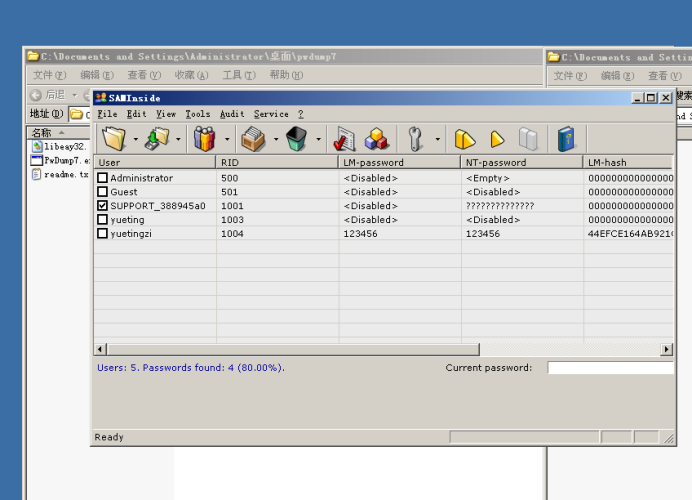Open the SAMInside folder import icon
This screenshot has height=500, width=692.
[114, 139]
